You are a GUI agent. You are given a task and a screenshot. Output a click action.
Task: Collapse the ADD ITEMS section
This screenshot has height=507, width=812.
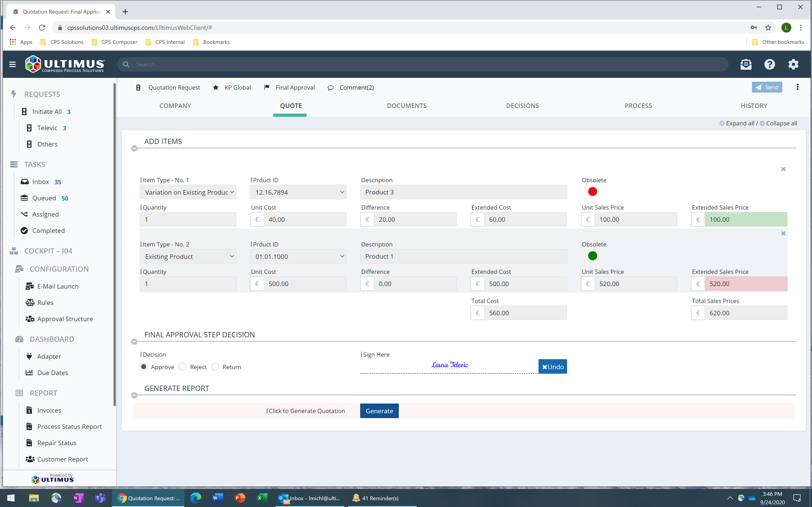(x=134, y=148)
